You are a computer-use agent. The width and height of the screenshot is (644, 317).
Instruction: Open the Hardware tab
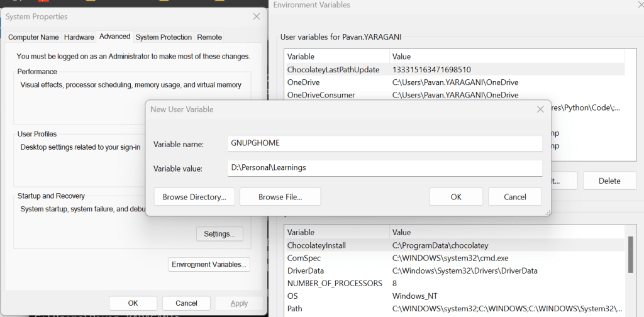point(79,37)
